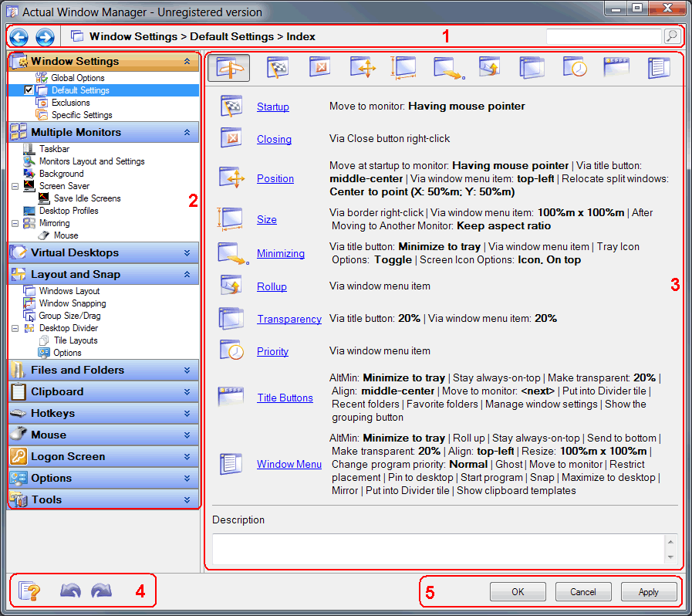The image size is (692, 616).
Task: Open the Window Menu toolbar icon
Action: coord(659,68)
